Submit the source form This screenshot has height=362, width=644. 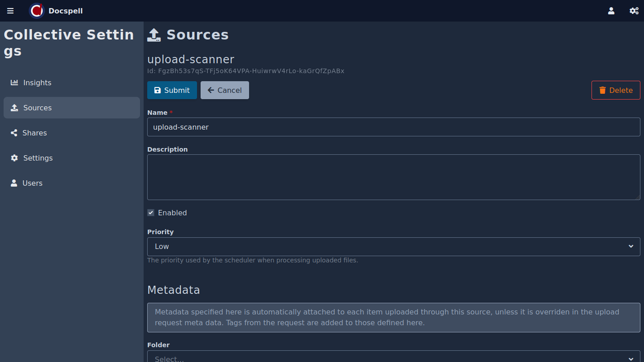tap(172, 90)
